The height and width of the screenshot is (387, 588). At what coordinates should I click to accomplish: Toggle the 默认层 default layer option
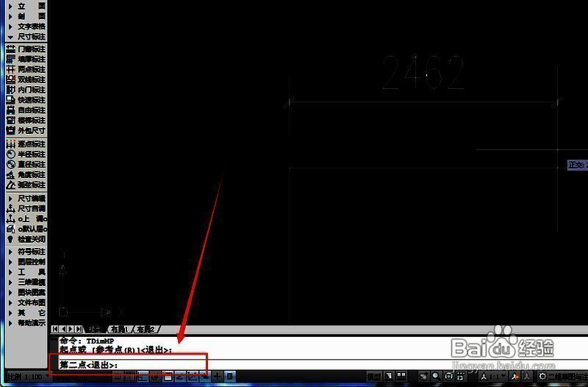[26, 229]
